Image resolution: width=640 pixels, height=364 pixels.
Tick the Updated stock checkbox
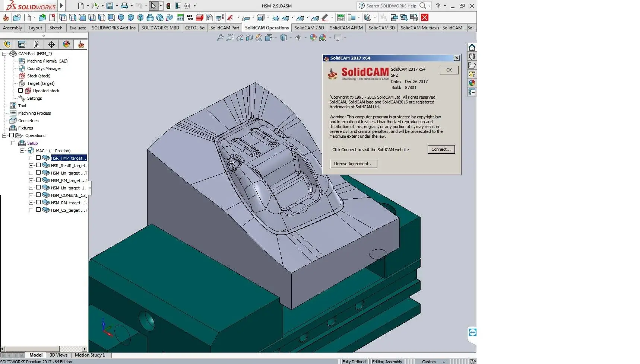(20, 90)
